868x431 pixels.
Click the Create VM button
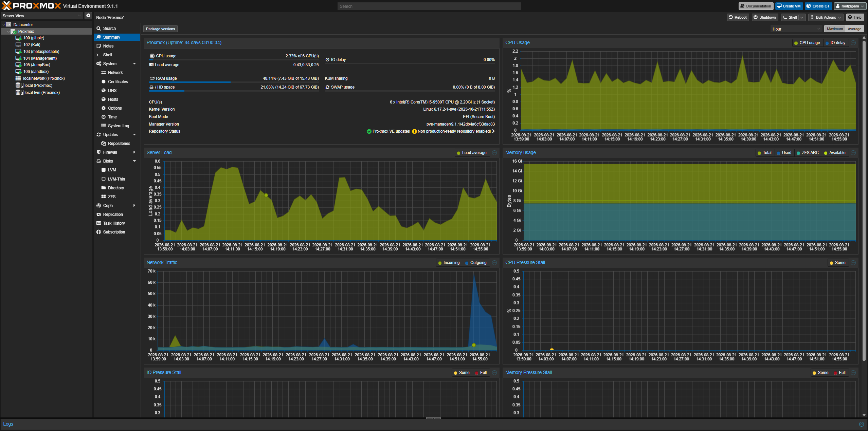coord(789,6)
